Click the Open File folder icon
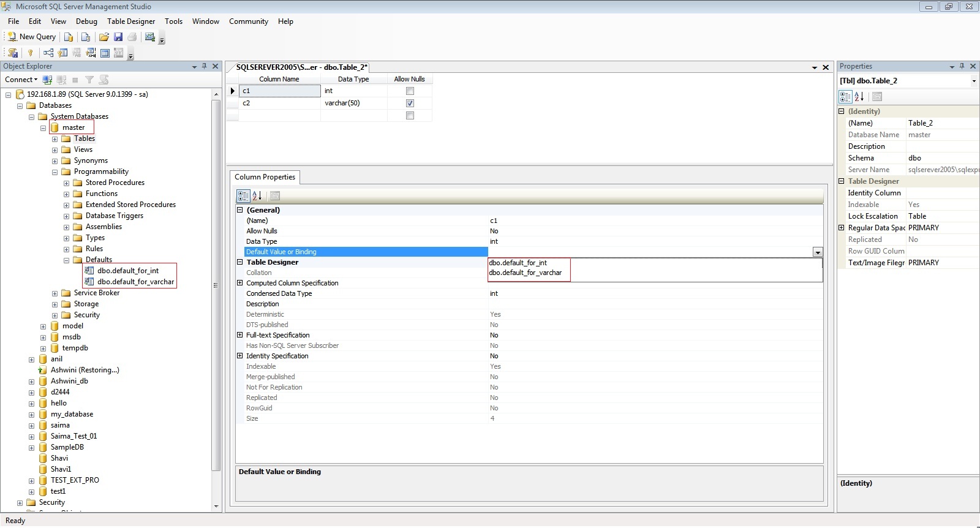 coord(104,37)
